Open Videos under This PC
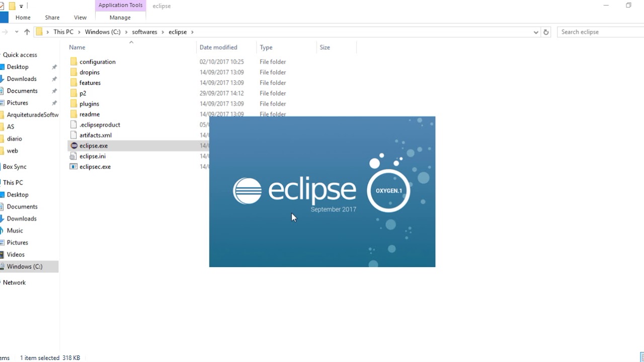644x362 pixels. click(x=16, y=255)
